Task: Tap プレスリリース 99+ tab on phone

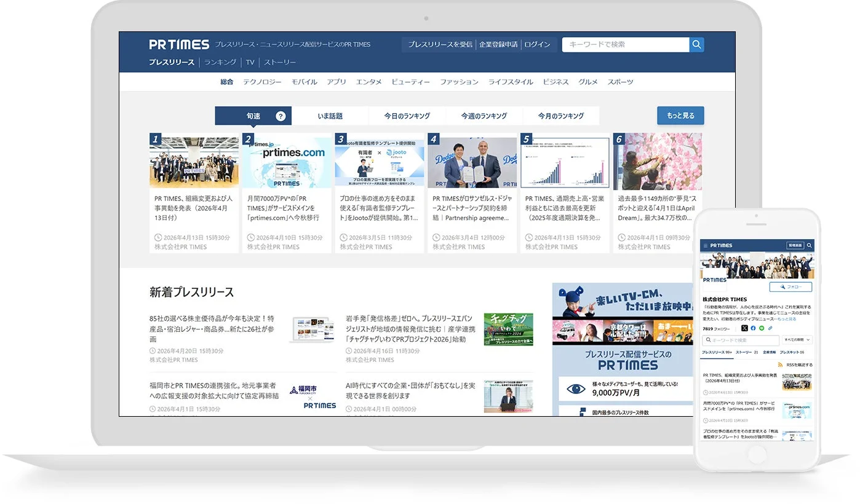Action: point(717,352)
